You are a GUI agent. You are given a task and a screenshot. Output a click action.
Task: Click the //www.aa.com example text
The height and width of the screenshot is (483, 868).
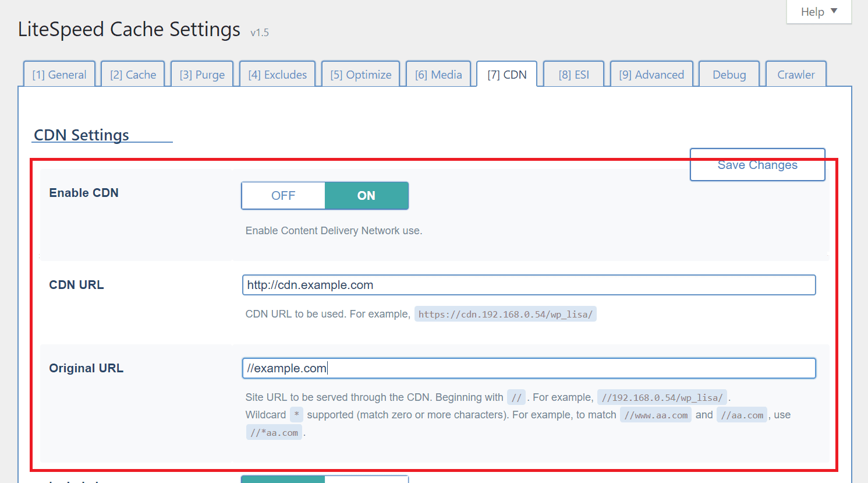tap(656, 415)
